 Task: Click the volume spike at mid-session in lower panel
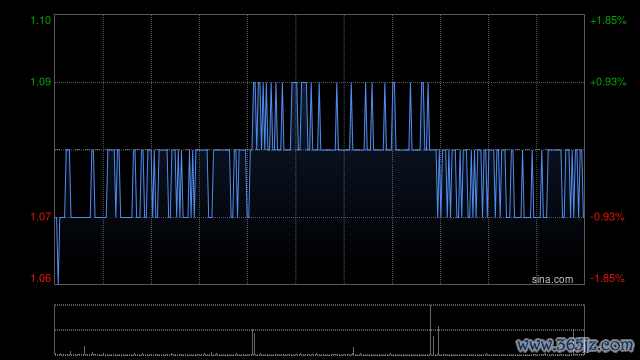253,342
